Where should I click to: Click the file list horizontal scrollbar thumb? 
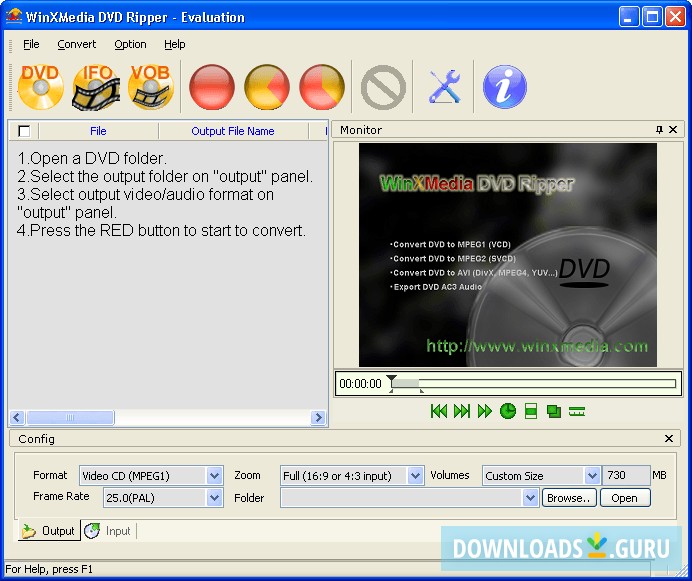(70, 417)
